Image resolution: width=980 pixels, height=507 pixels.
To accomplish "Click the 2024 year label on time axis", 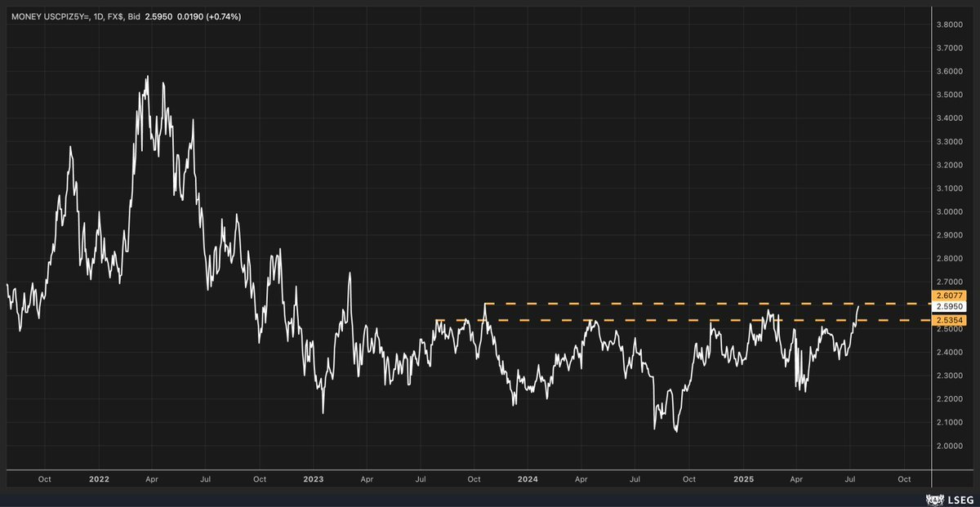I will (527, 479).
